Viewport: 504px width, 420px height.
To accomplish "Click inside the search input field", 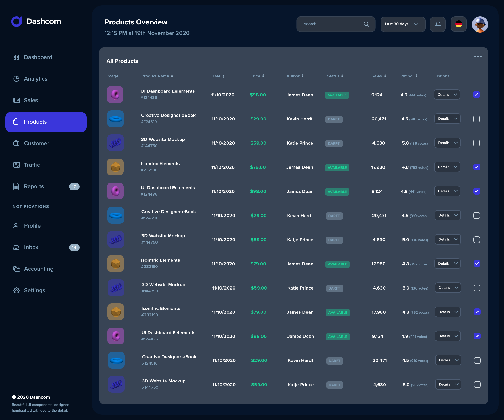I will click(x=328, y=24).
